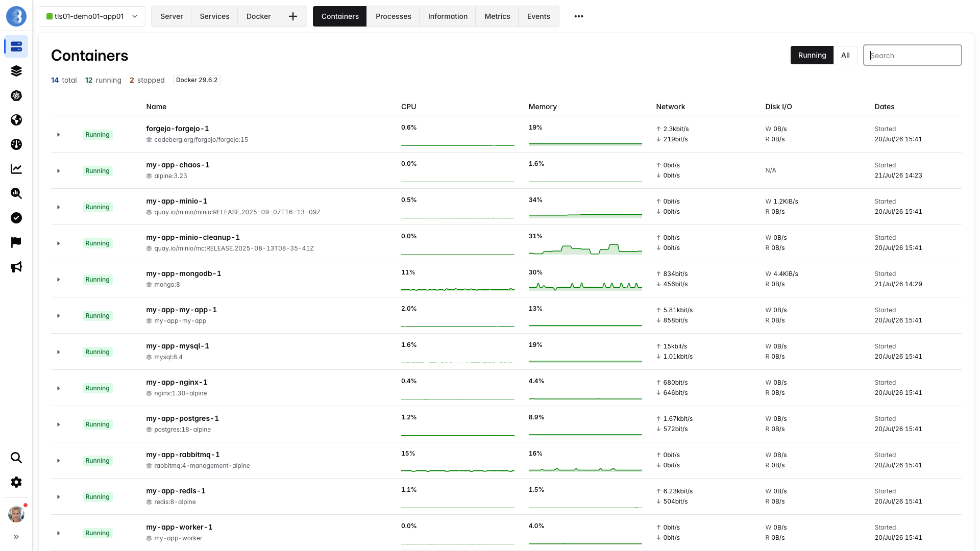Image resolution: width=980 pixels, height=551 pixels.
Task: Click the app logo at top left
Action: pos(16,16)
